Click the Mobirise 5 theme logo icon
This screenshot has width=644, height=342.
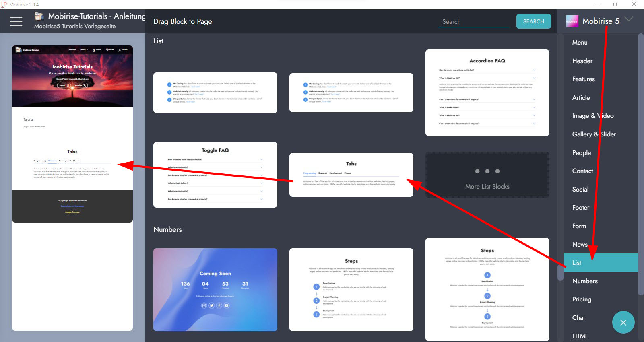pyautogui.click(x=572, y=21)
